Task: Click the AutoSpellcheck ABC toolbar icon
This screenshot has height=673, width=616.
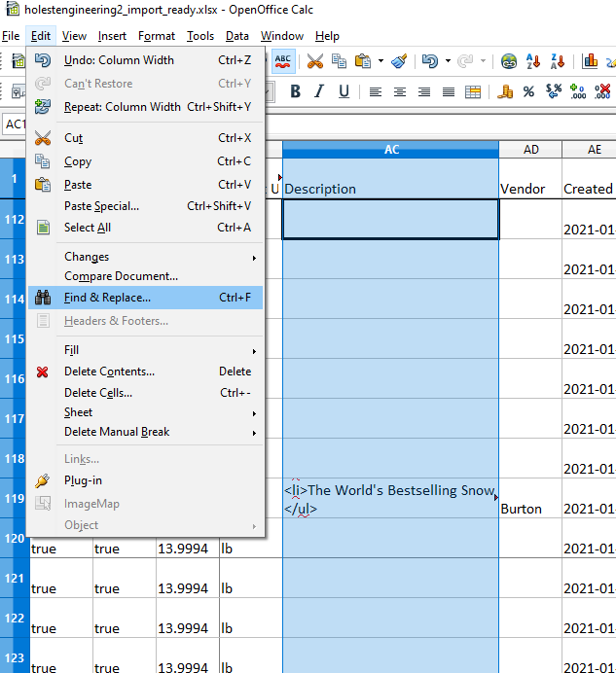Action: tap(284, 60)
